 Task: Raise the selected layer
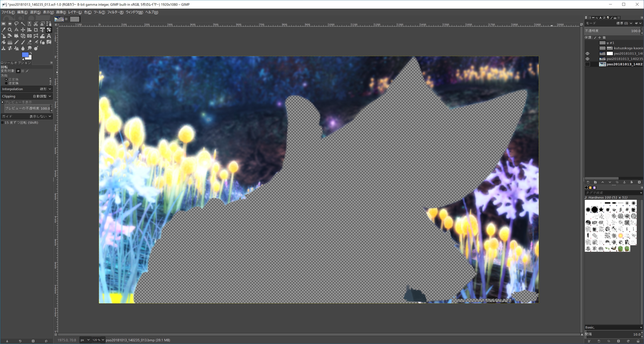click(603, 182)
